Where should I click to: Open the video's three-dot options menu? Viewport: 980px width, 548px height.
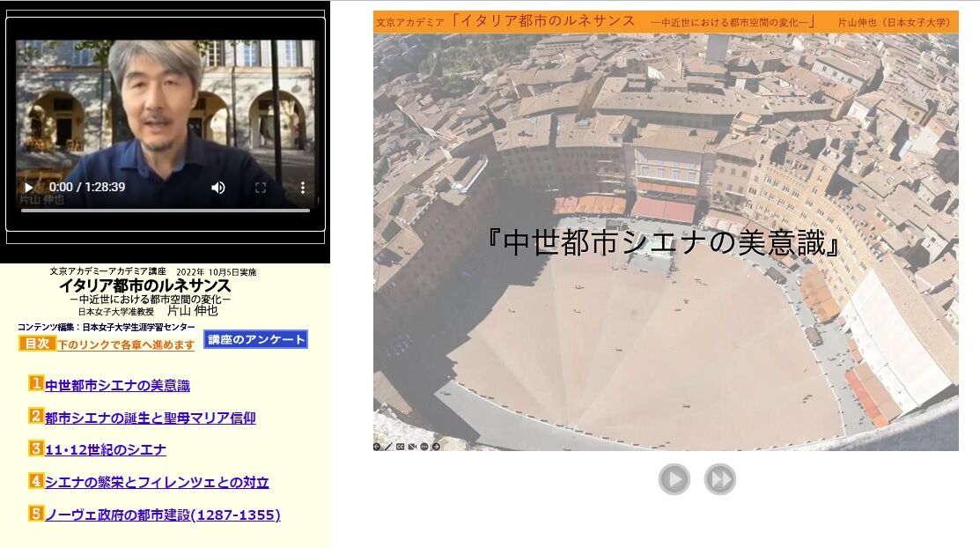303,187
